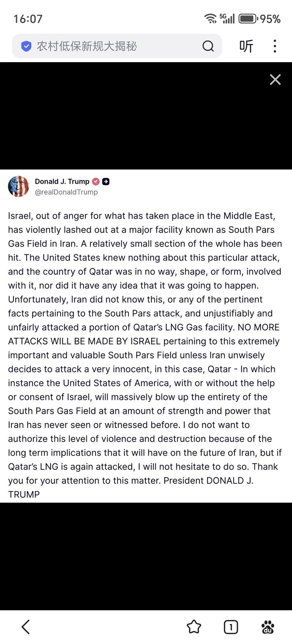Image resolution: width=292 pixels, height=644 pixels.
Task: Tap the 5G signal strength icon
Action: [227, 19]
